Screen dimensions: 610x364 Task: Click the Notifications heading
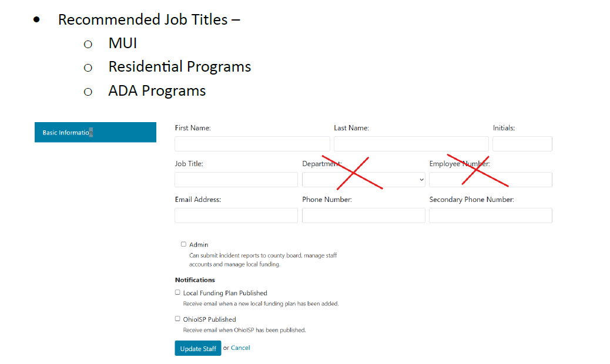click(195, 279)
